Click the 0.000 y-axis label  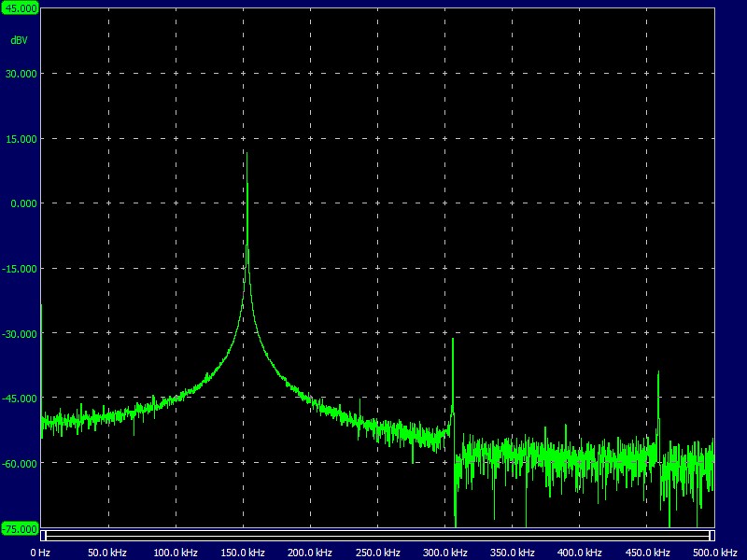tap(24, 203)
